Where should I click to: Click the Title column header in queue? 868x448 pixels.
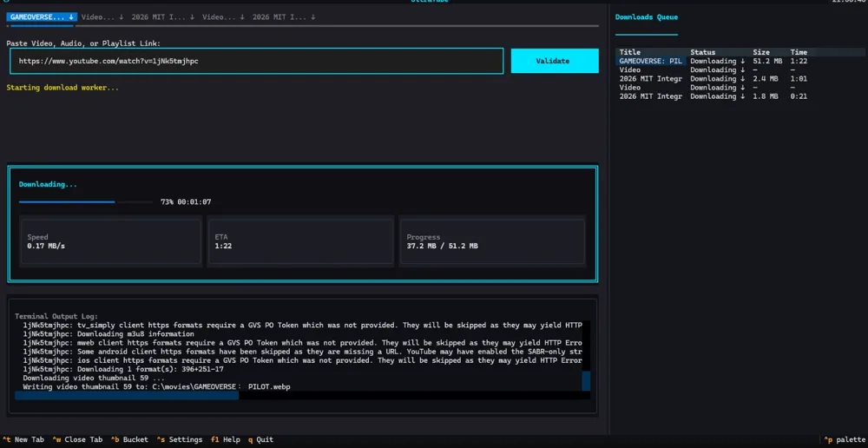click(629, 52)
